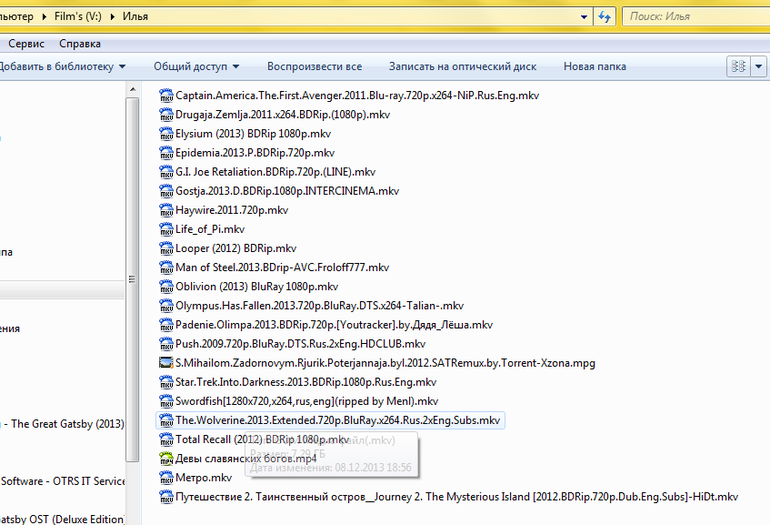
Task: Select the Метро.mkv file icon
Action: pyautogui.click(x=167, y=477)
